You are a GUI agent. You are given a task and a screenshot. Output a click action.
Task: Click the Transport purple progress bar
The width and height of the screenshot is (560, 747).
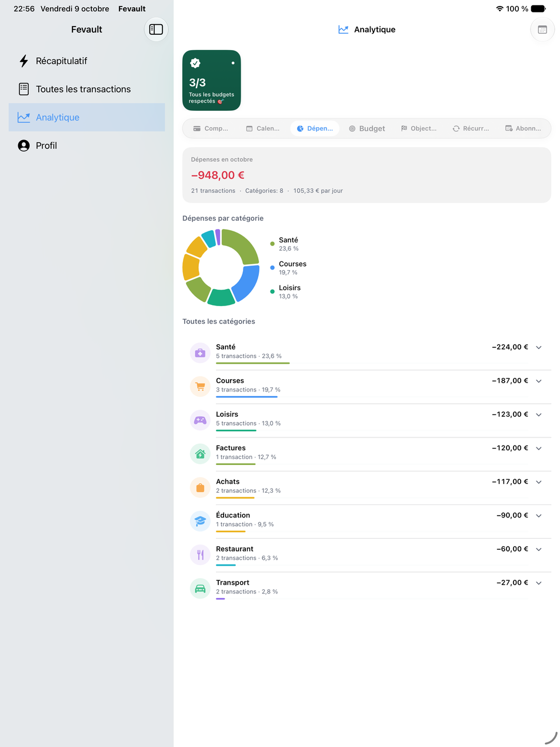click(x=221, y=599)
